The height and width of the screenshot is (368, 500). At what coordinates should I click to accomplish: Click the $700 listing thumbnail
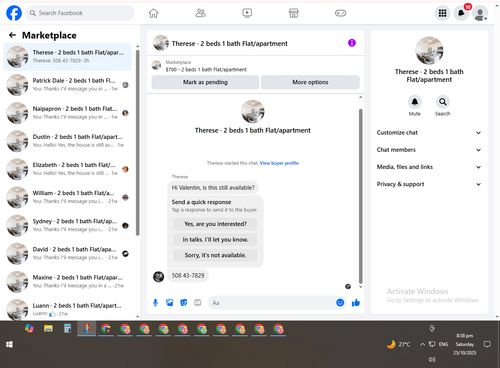pyautogui.click(x=156, y=65)
